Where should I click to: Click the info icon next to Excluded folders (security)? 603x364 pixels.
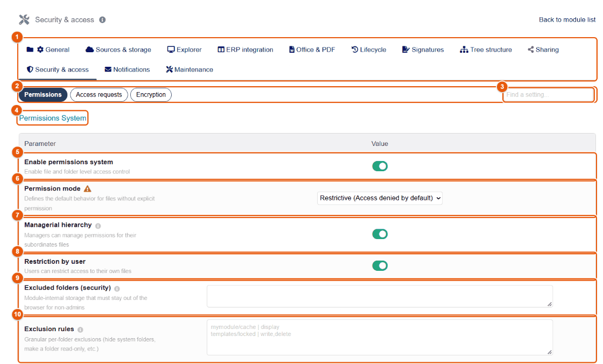(117, 289)
